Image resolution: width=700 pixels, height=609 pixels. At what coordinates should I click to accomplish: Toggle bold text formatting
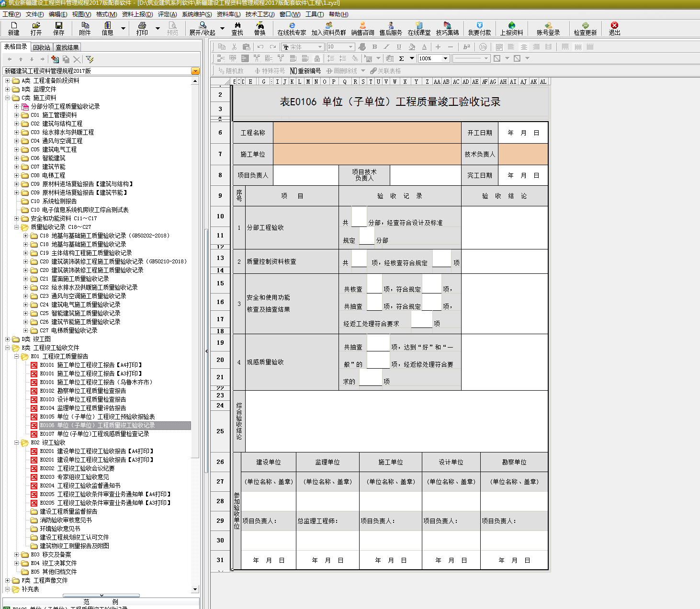click(374, 47)
